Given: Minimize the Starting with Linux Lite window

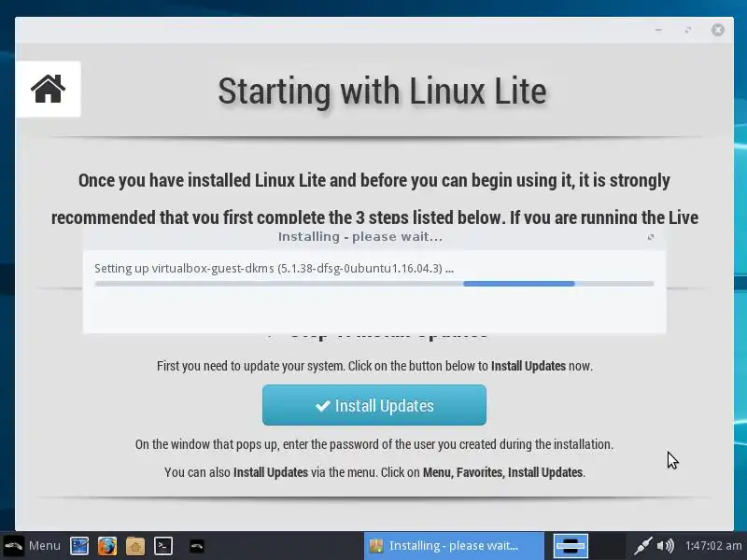Looking at the screenshot, I should 658,30.
